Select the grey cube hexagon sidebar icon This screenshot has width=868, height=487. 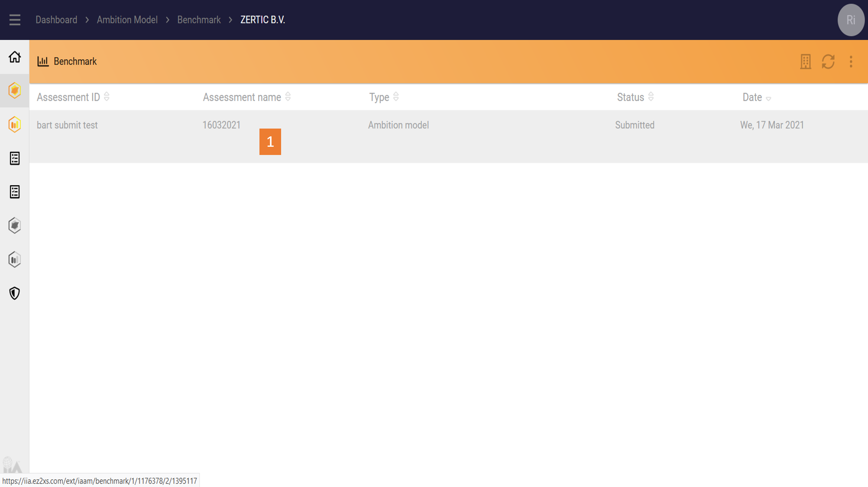pos(15,226)
